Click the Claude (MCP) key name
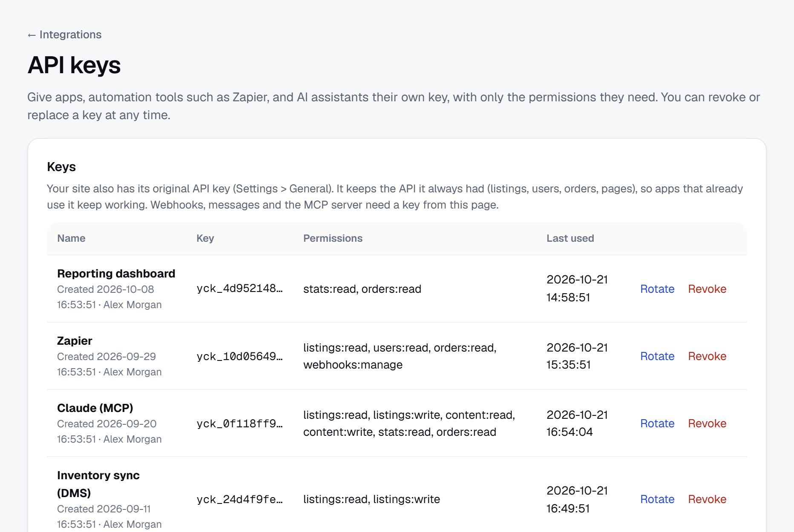Viewport: 794px width, 532px height. 95,408
